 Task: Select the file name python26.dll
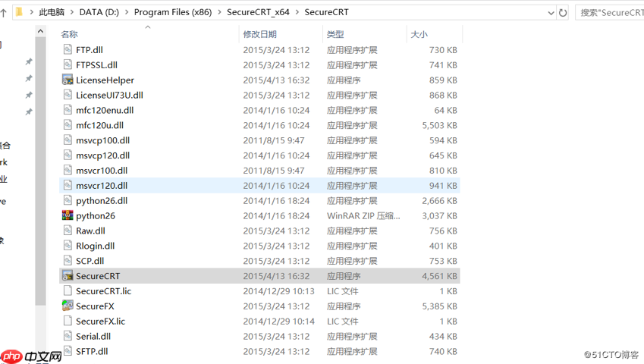[102, 201]
